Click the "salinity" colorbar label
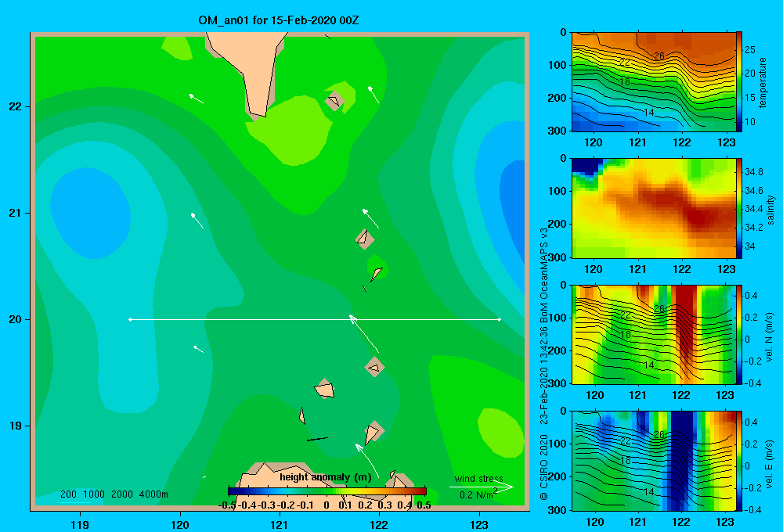783x532 pixels. [770, 210]
